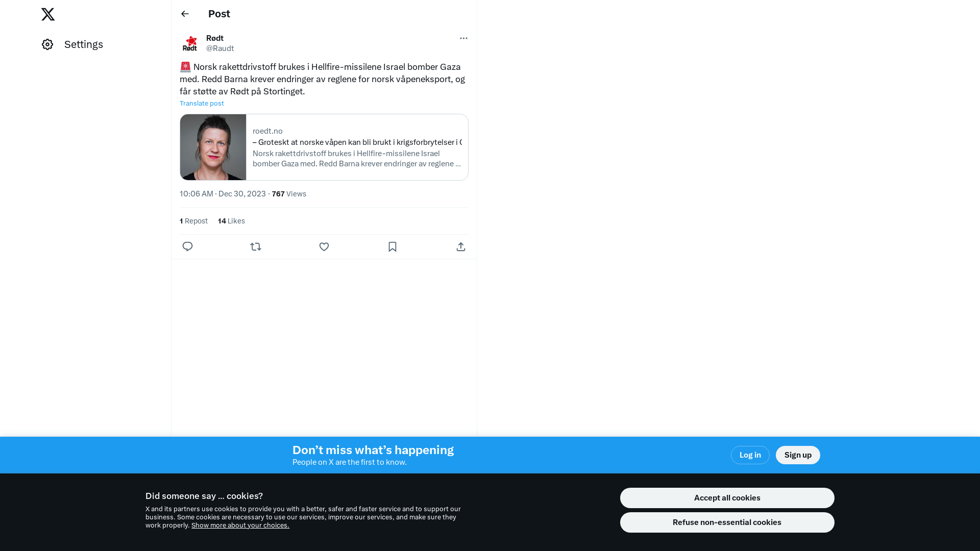980x551 pixels.
Task: Open Rødt profile avatar
Action: (190, 43)
